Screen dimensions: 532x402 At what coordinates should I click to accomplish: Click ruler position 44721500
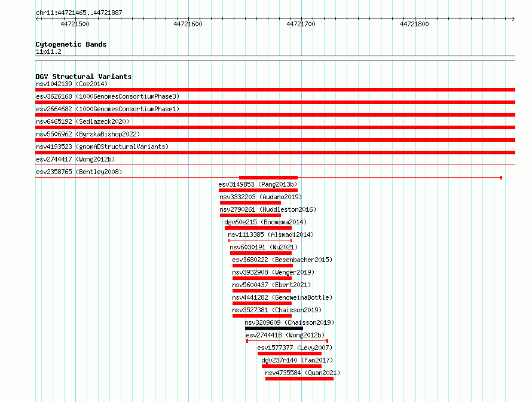(75, 24)
